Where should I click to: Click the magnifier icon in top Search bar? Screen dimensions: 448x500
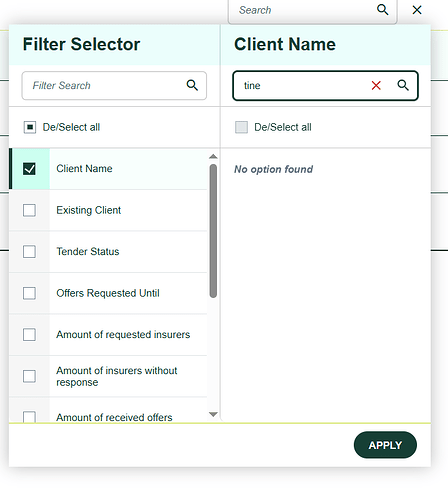click(382, 10)
